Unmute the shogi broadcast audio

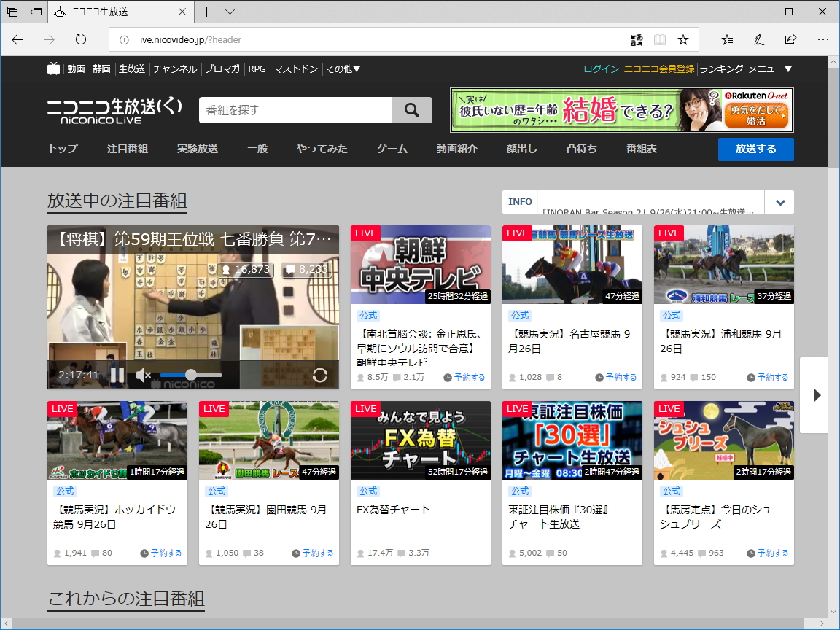tap(143, 376)
